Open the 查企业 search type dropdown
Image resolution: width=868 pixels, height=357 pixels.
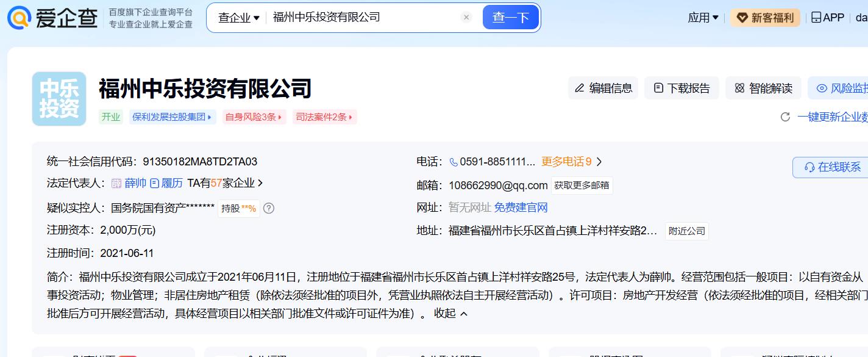click(x=239, y=18)
